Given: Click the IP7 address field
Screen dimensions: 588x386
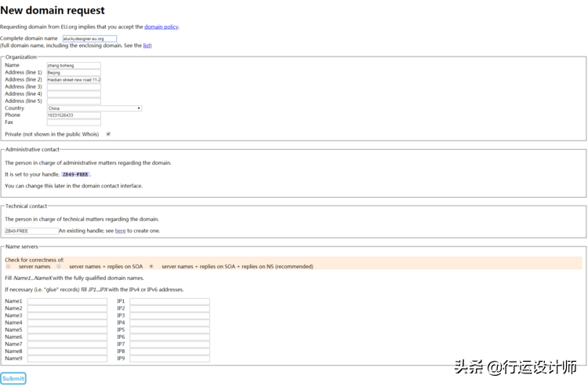Looking at the screenshot, I should (170, 344).
